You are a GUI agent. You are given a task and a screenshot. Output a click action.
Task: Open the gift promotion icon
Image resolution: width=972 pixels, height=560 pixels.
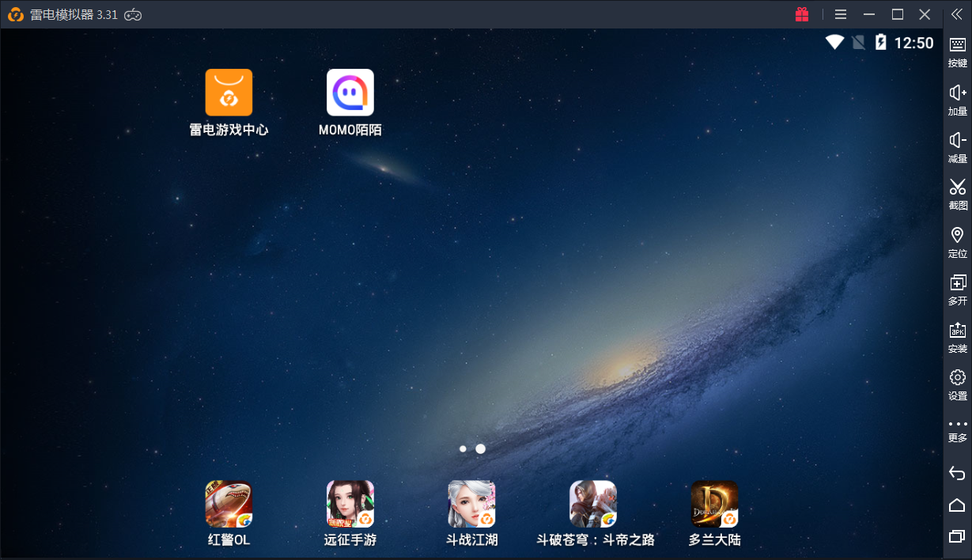tap(802, 13)
